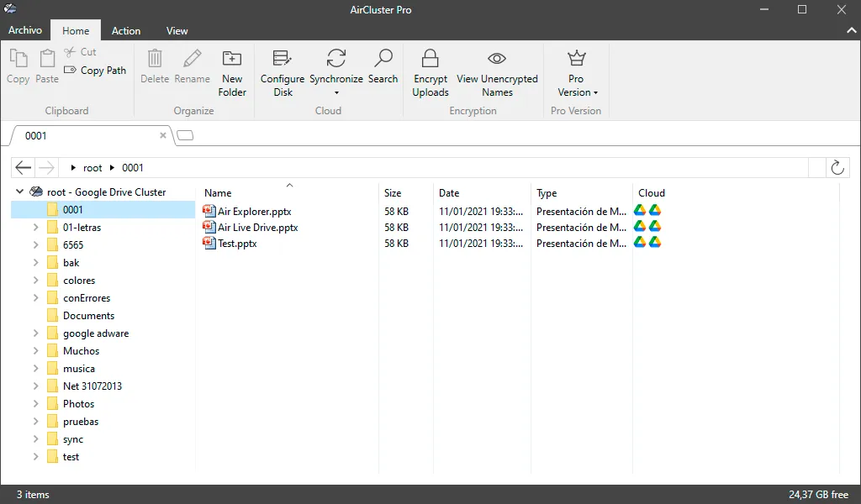Open a new tab next to 0001

click(186, 135)
